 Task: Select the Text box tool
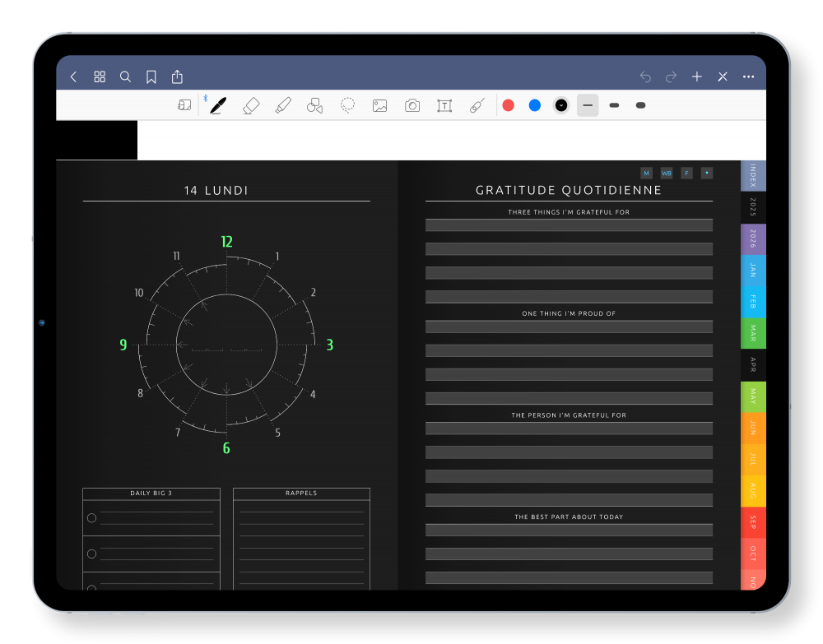click(x=444, y=105)
